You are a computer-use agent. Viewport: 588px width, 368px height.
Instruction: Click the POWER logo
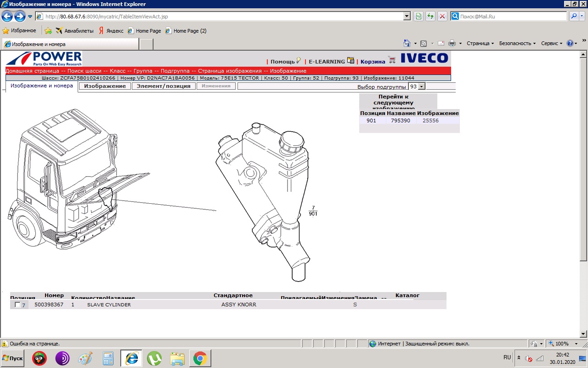(44, 58)
